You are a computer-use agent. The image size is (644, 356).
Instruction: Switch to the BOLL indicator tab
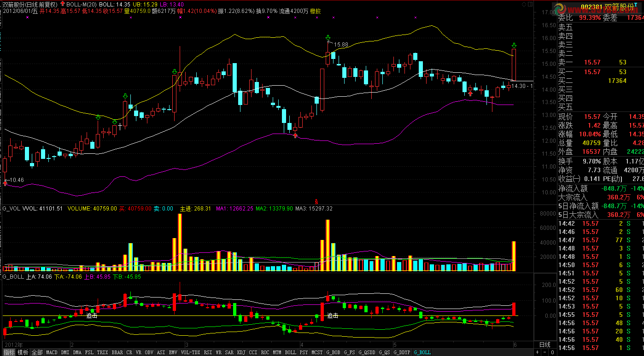click(290, 352)
